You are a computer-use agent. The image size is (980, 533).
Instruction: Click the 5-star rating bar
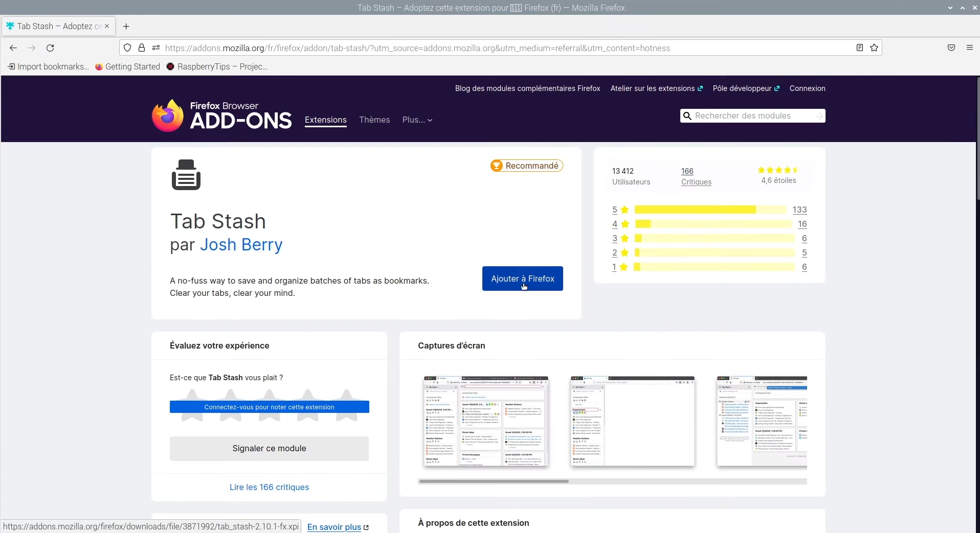point(710,210)
